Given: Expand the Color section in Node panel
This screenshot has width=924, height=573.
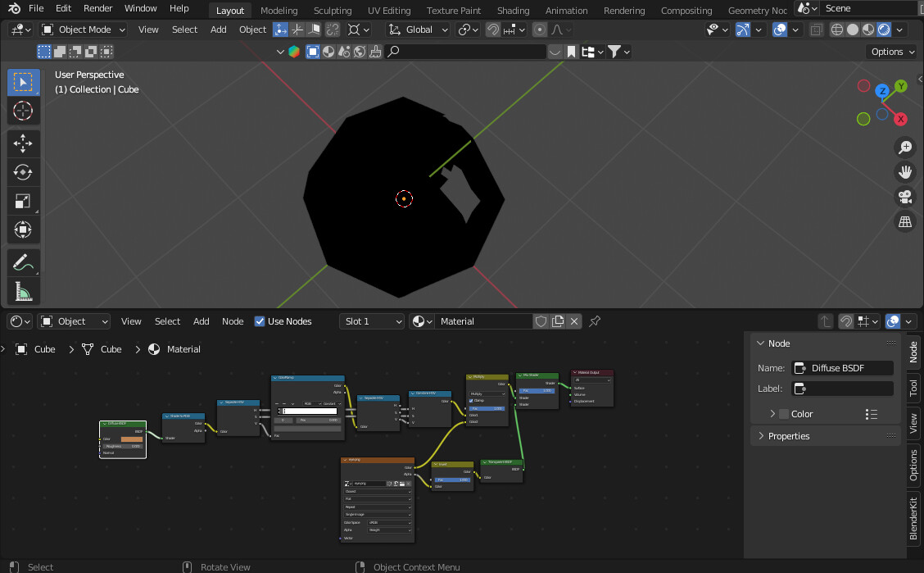Looking at the screenshot, I should pyautogui.click(x=772, y=414).
